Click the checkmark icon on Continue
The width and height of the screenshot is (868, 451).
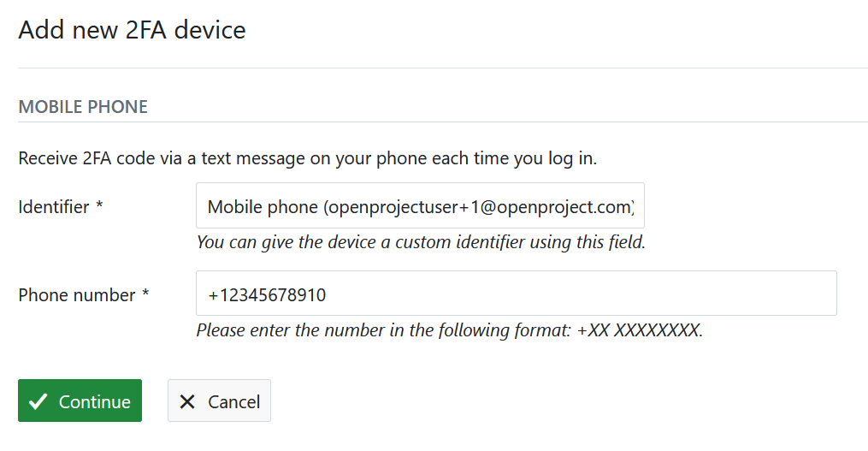38,402
